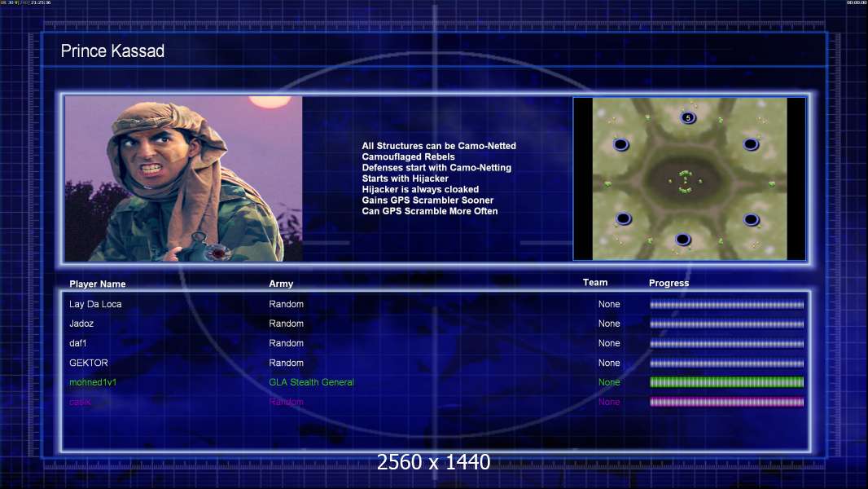868x489 pixels.
Task: Click daf1's progress bar
Action: (x=727, y=343)
